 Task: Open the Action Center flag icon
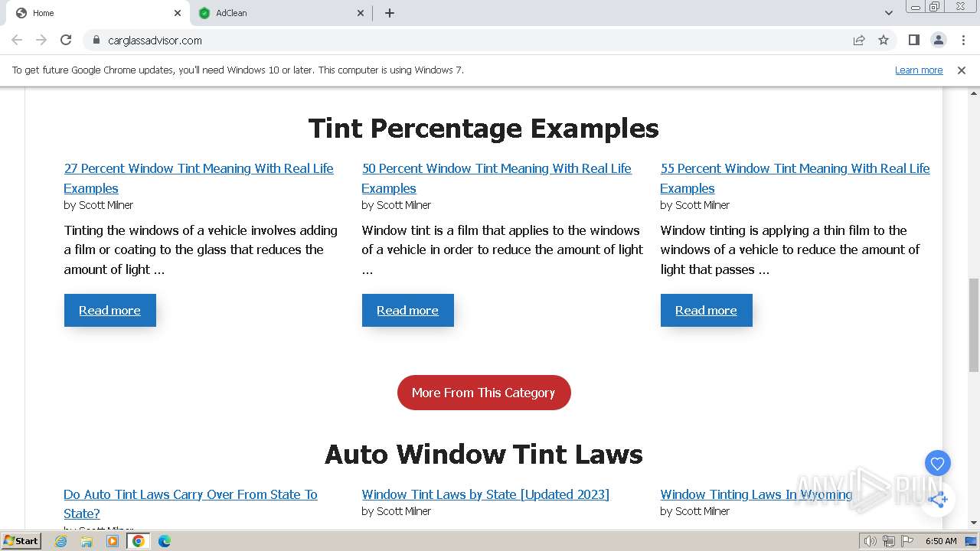click(907, 541)
